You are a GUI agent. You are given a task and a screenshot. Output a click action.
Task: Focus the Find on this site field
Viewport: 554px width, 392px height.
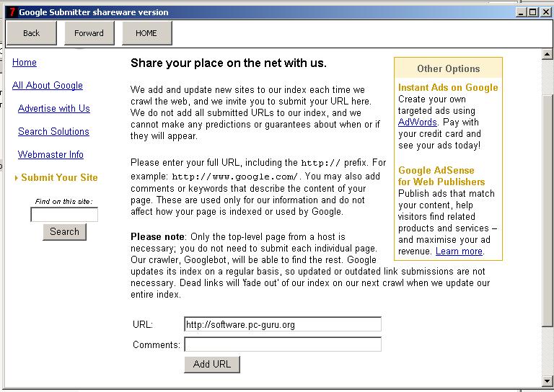pyautogui.click(x=64, y=215)
